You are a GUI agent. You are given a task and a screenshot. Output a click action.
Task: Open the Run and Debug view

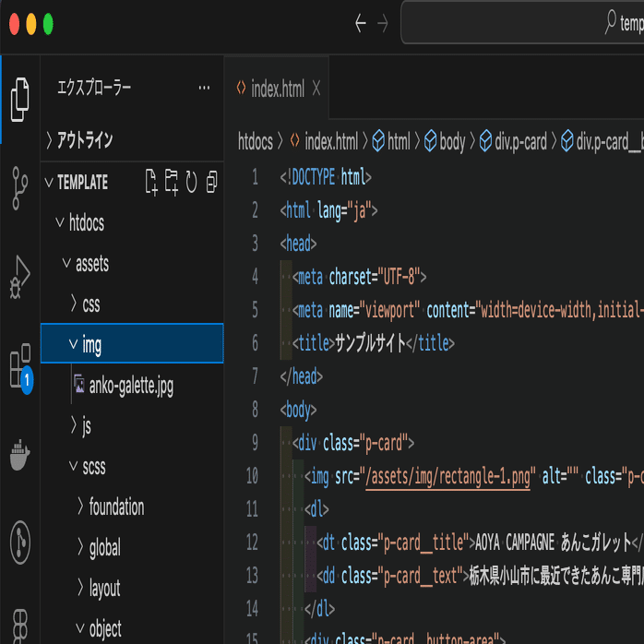pyautogui.click(x=19, y=277)
